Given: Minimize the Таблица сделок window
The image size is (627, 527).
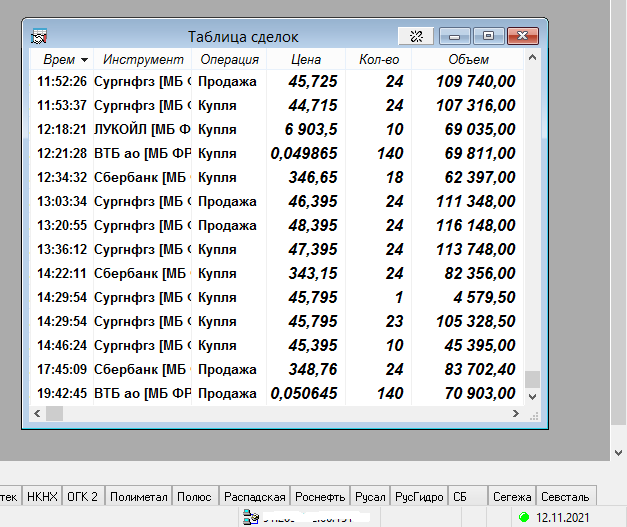Looking at the screenshot, I should click(455, 36).
